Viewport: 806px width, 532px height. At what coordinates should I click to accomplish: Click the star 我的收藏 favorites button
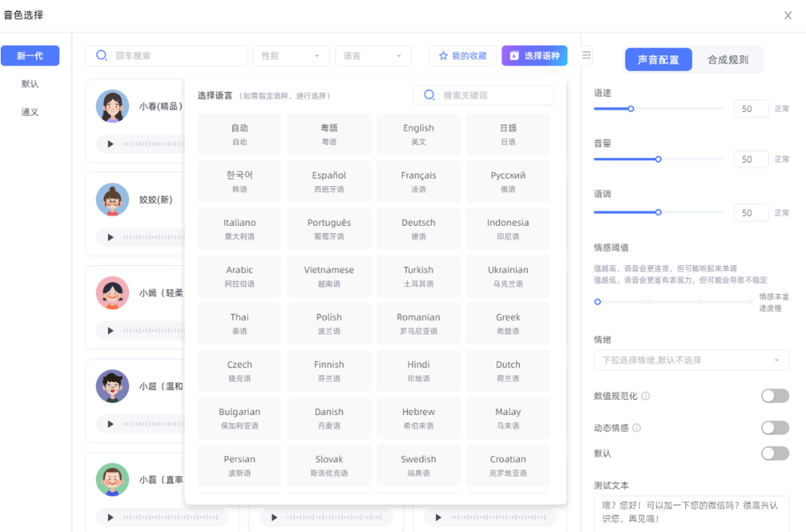463,56
